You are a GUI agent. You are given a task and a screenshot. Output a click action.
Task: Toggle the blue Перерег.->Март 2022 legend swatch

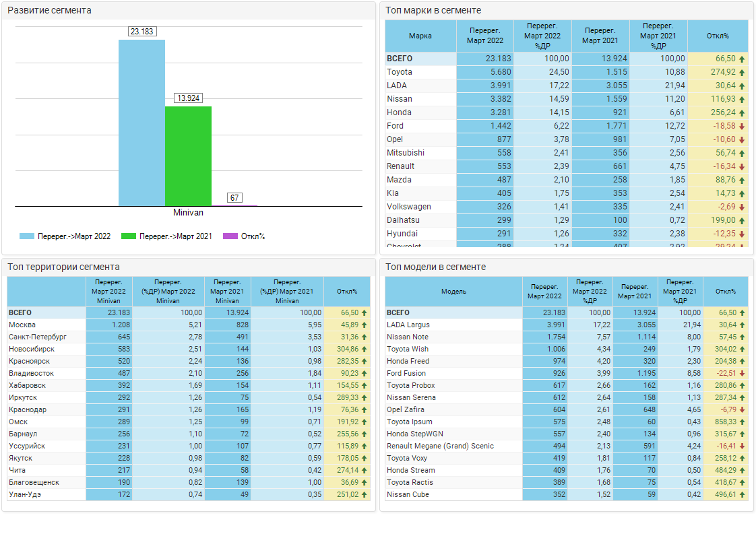[x=27, y=236]
